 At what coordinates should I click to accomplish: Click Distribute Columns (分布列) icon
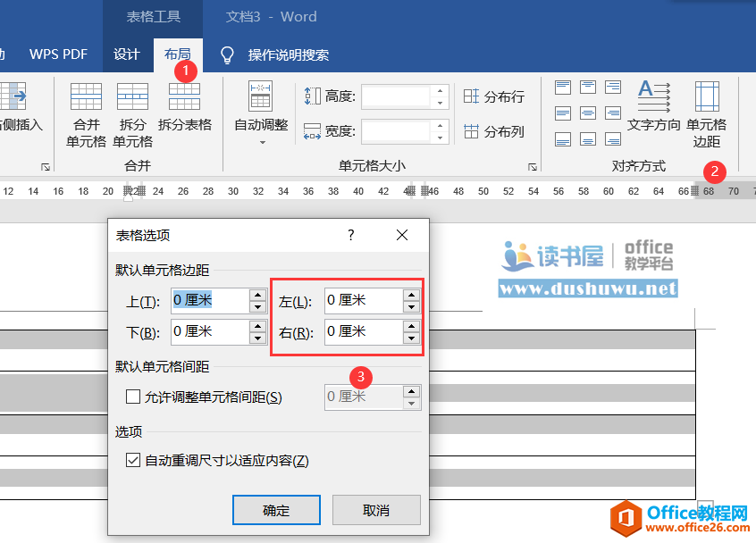pyautogui.click(x=472, y=131)
